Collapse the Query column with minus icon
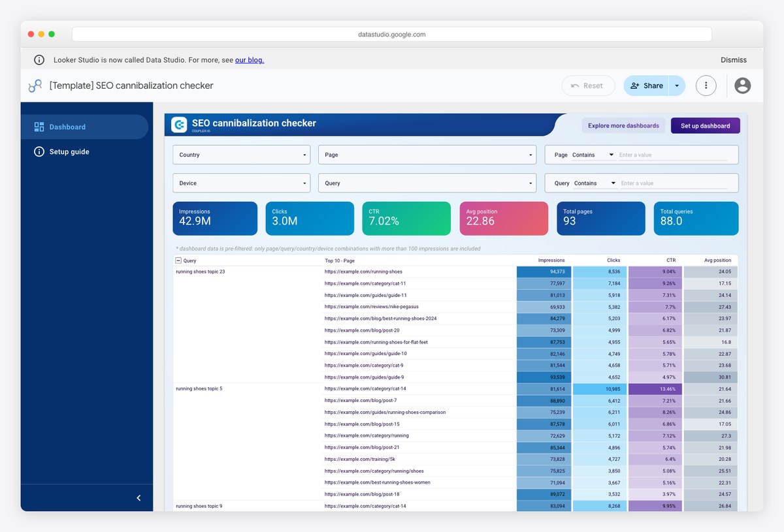 (178, 260)
